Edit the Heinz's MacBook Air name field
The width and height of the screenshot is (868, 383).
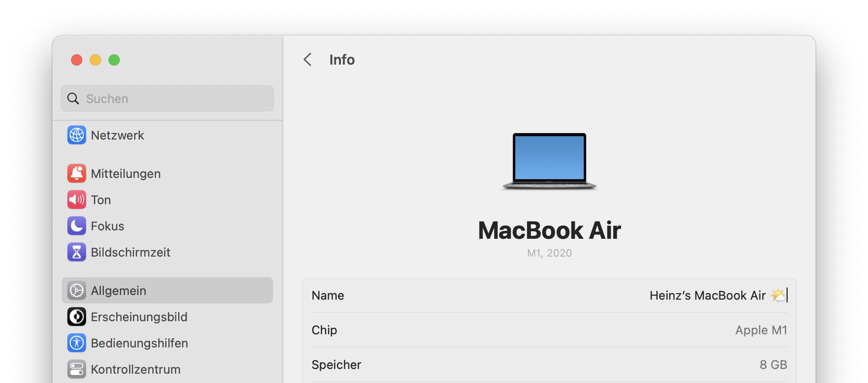(718, 295)
